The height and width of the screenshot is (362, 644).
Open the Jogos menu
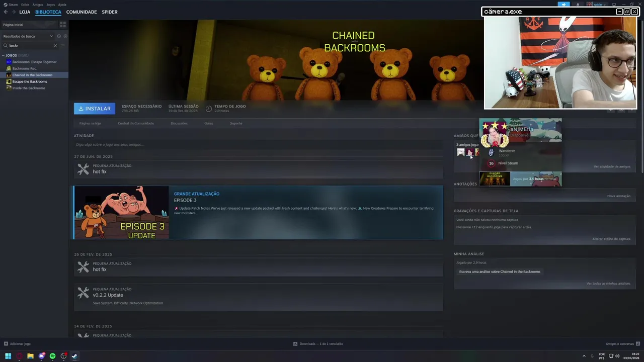click(x=50, y=5)
